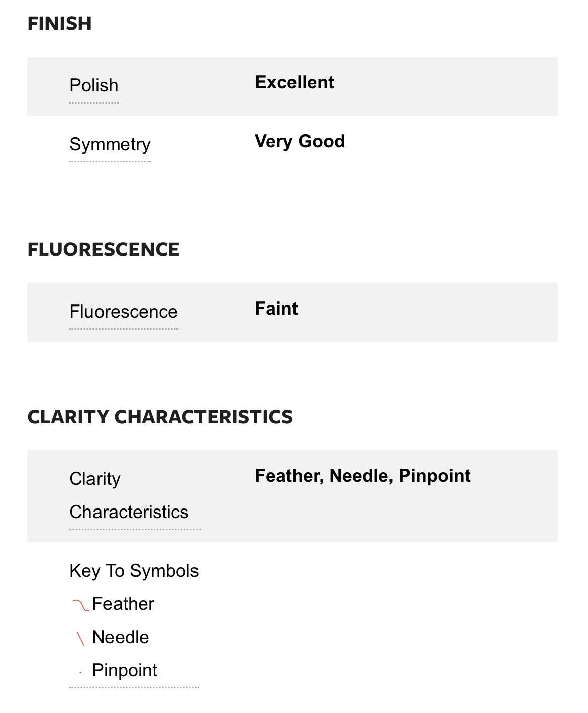This screenshot has height=713, width=588.
Task: Select the Excellent polish value
Action: click(295, 83)
